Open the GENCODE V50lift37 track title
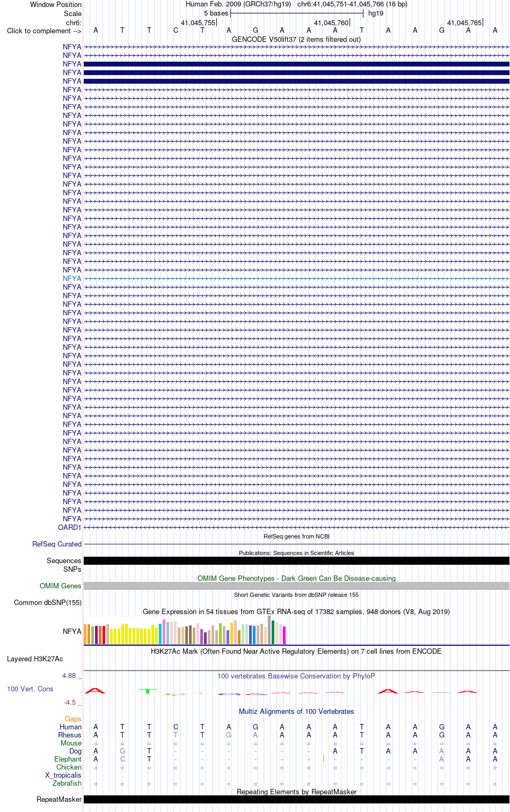The height and width of the screenshot is (812, 510). point(296,39)
